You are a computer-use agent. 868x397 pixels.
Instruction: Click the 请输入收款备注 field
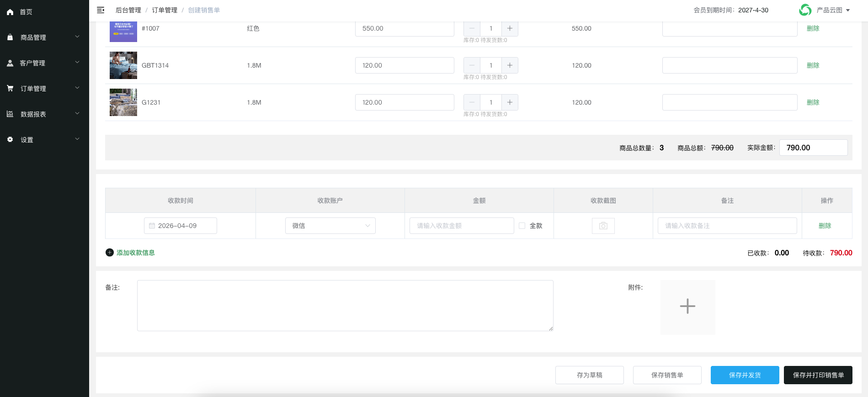pos(727,226)
